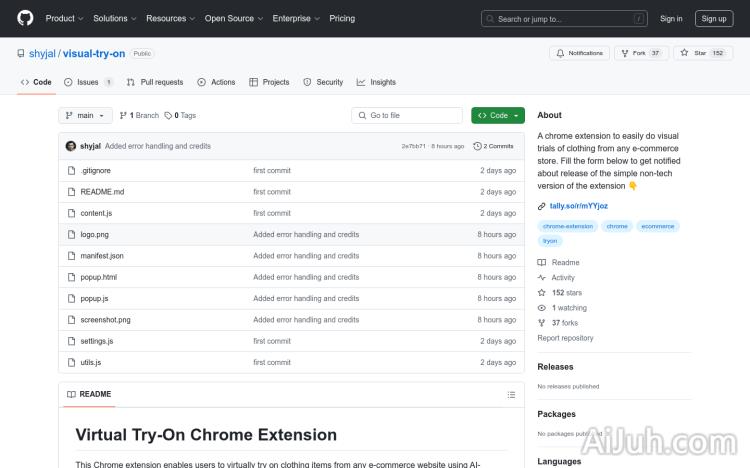Star the repository

click(702, 53)
